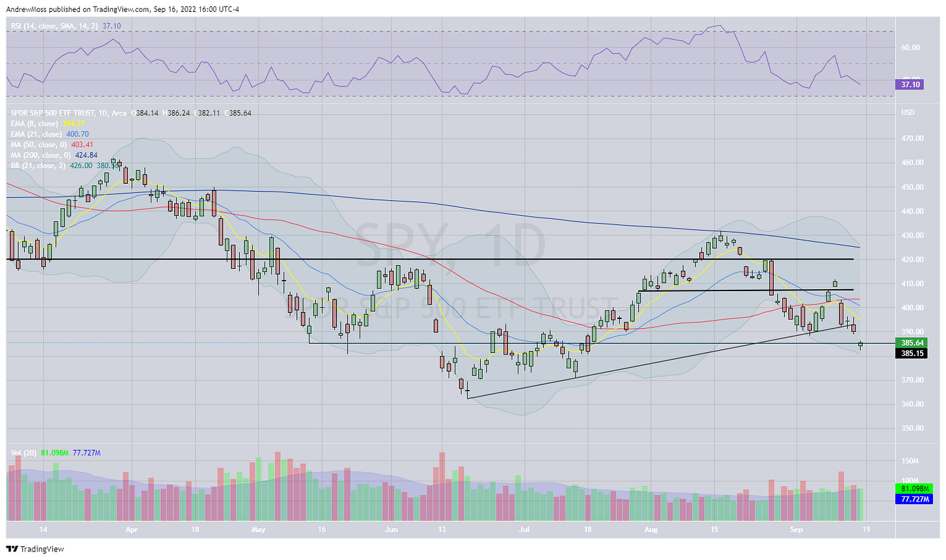
Task: Click the 'Sep' date label on the time axis
Action: 797,529
